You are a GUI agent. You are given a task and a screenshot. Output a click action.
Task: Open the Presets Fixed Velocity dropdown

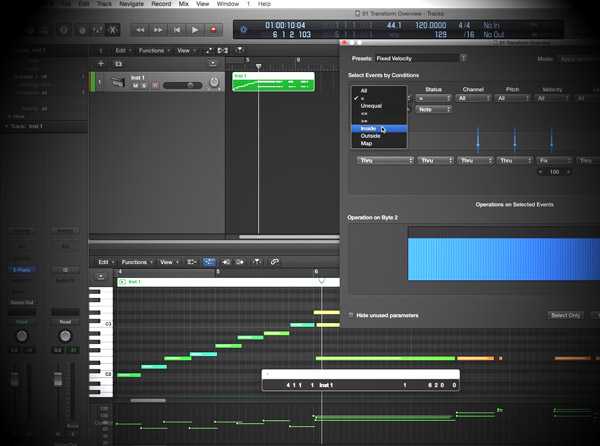tap(421, 59)
